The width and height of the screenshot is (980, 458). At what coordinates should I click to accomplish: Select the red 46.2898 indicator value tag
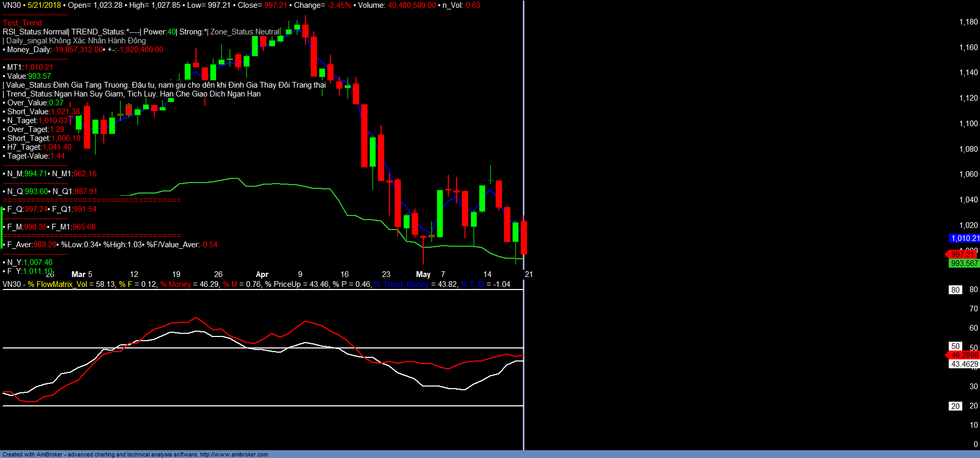point(964,355)
